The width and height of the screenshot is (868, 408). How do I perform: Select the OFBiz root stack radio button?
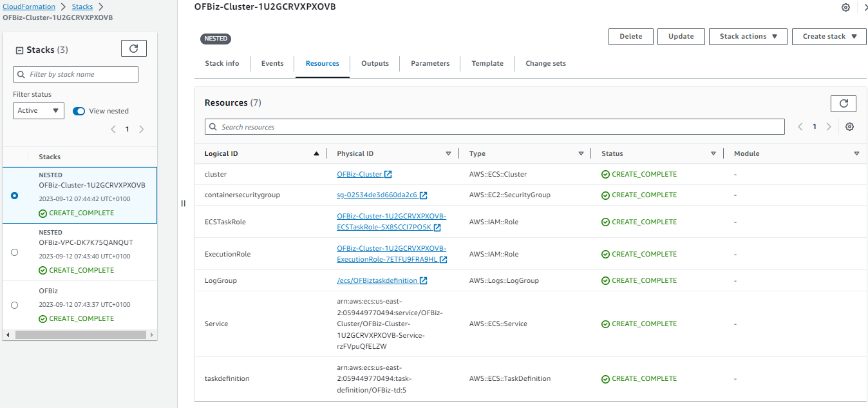coord(15,305)
